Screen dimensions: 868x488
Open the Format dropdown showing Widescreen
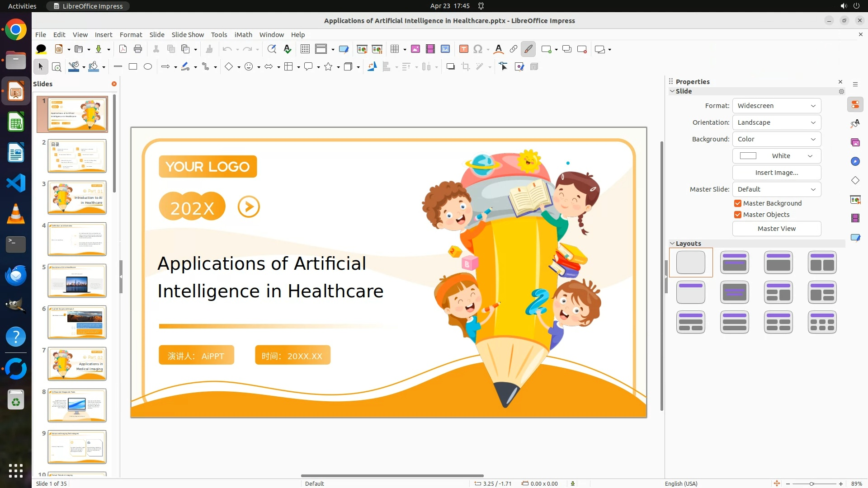[776, 106]
